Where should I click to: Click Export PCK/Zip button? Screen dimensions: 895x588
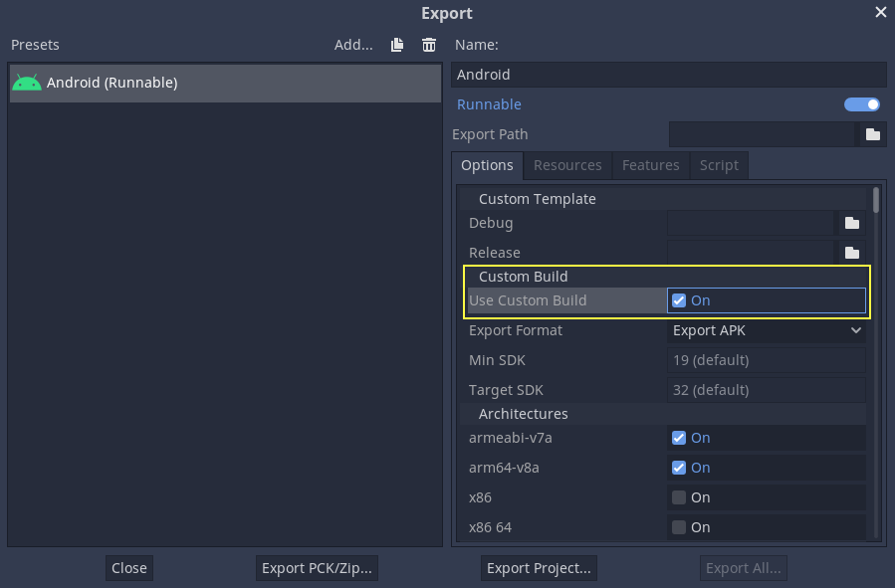(317, 567)
